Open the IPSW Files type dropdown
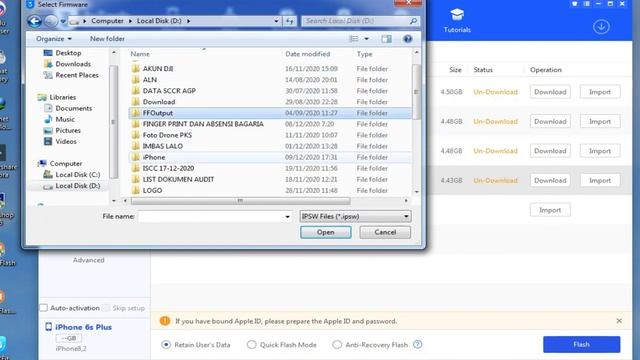640x360 pixels. [x=355, y=216]
